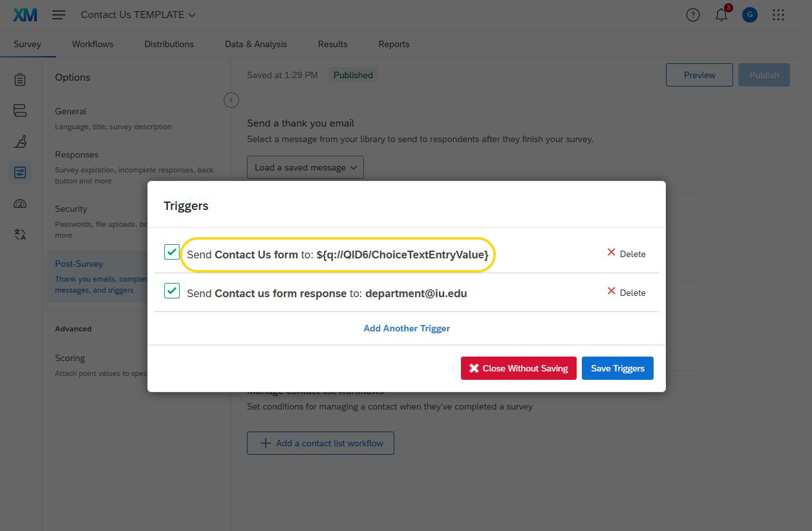The image size is (812, 531).
Task: Open the app switcher grid icon
Action: click(x=778, y=15)
